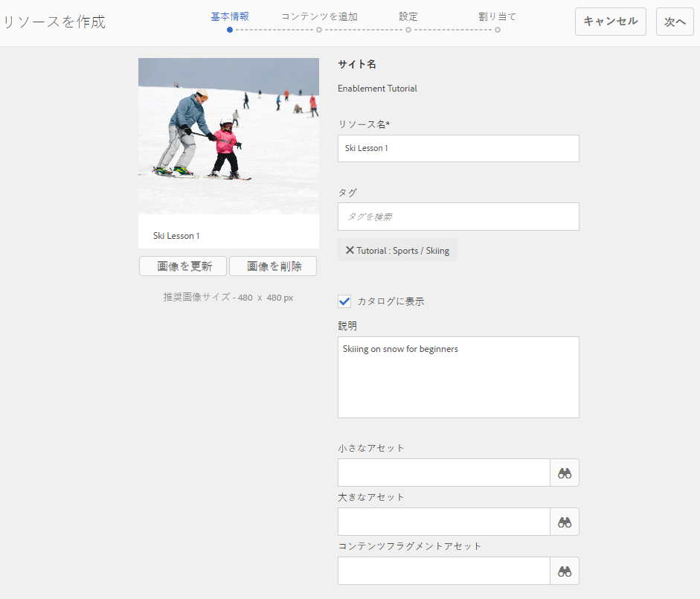
Task: Click the skiing lesson thumbnail image
Action: pyautogui.click(x=228, y=136)
